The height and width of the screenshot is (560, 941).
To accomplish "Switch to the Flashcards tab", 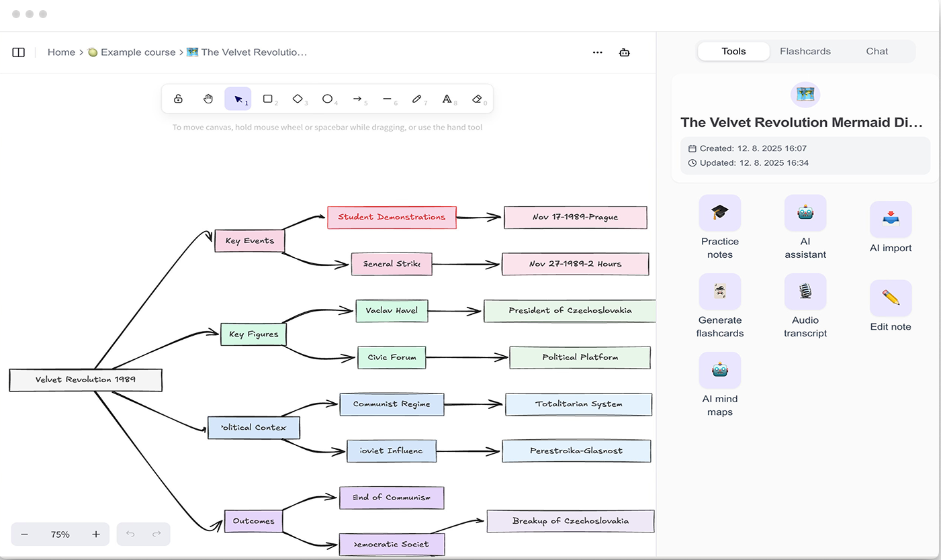I will [x=805, y=51].
